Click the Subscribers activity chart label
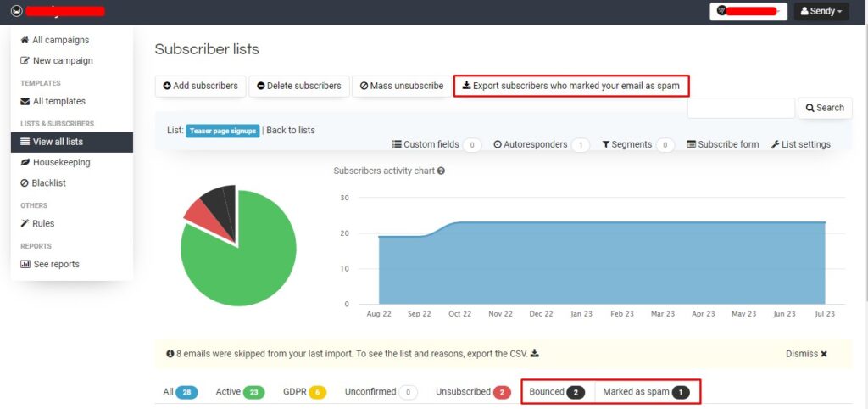The width and height of the screenshot is (868, 409). (x=384, y=171)
